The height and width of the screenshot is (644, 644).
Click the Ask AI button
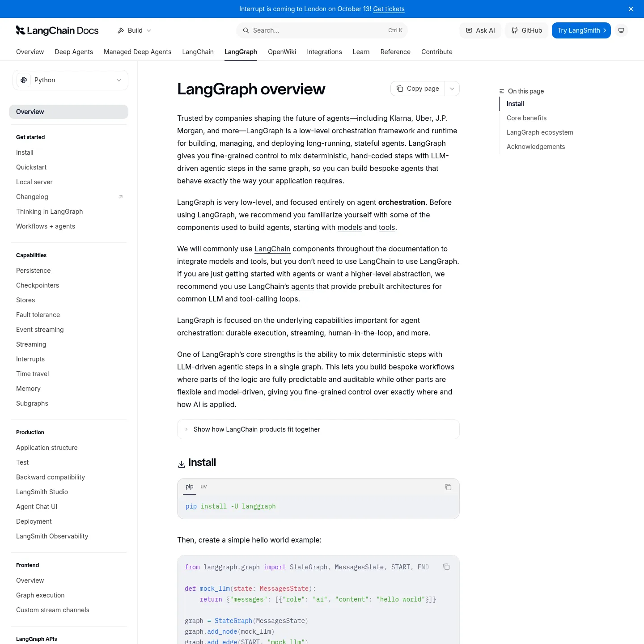(480, 30)
